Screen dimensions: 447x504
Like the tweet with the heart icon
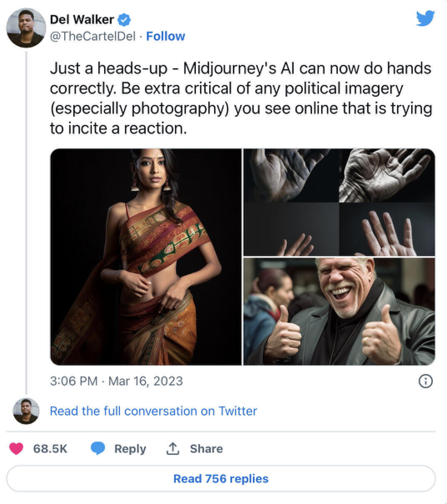(x=16, y=449)
